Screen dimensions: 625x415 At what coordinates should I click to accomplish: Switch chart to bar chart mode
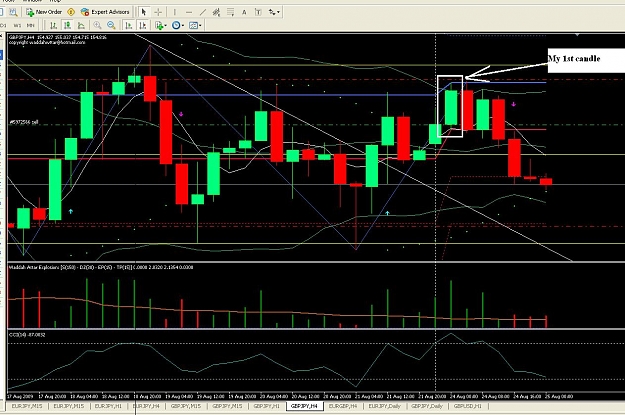(53, 26)
